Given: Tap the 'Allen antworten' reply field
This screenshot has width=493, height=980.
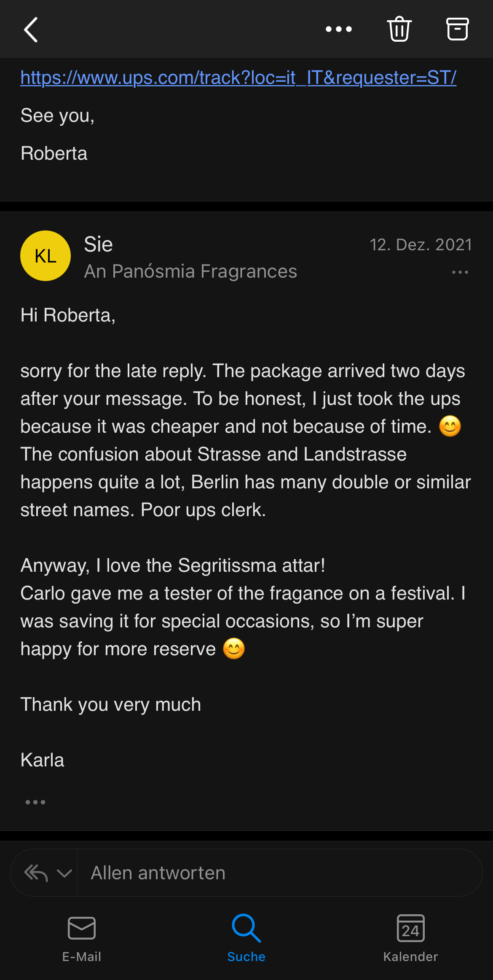Looking at the screenshot, I should pos(278,873).
